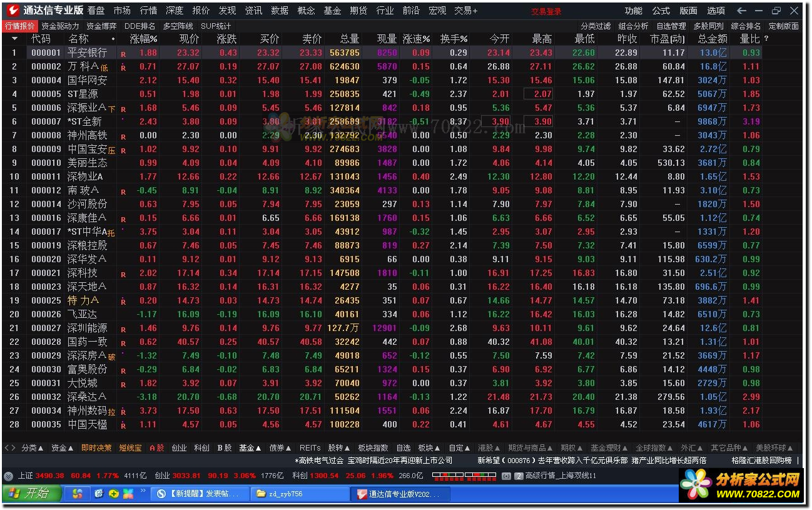Click the '2' badge icon in status bar
812x510 pixels.
click(519, 476)
